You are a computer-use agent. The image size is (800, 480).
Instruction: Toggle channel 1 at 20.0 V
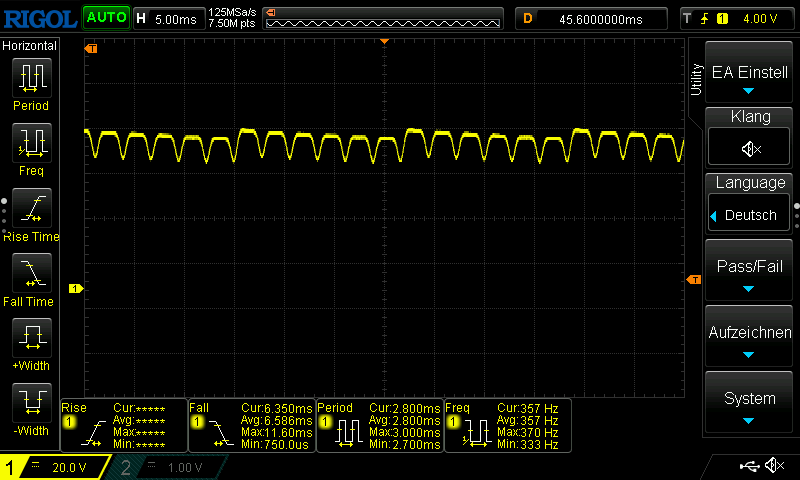(x=56, y=468)
